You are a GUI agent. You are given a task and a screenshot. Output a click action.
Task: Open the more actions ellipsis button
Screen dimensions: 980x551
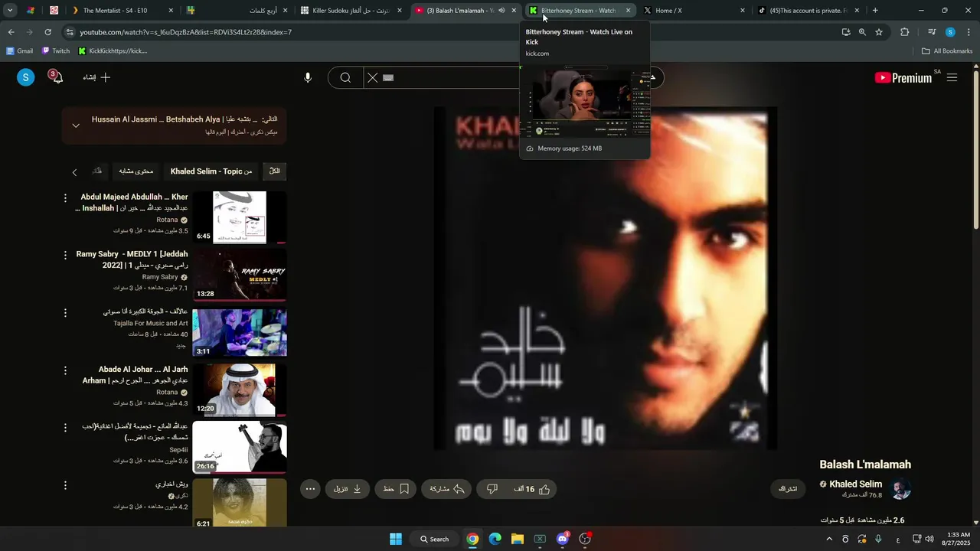tap(310, 489)
